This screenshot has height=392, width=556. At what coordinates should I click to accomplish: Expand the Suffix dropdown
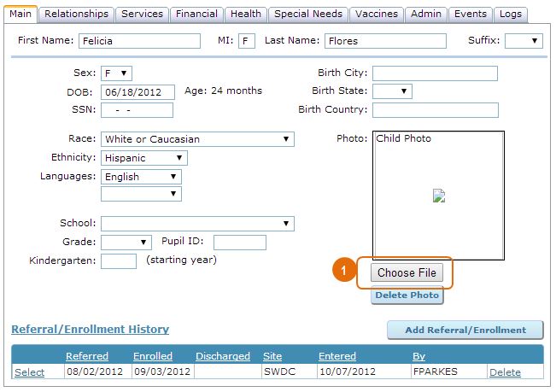coord(524,41)
